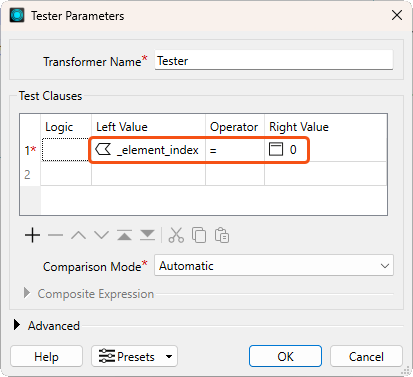Select row header 2 in clause table

pos(30,174)
